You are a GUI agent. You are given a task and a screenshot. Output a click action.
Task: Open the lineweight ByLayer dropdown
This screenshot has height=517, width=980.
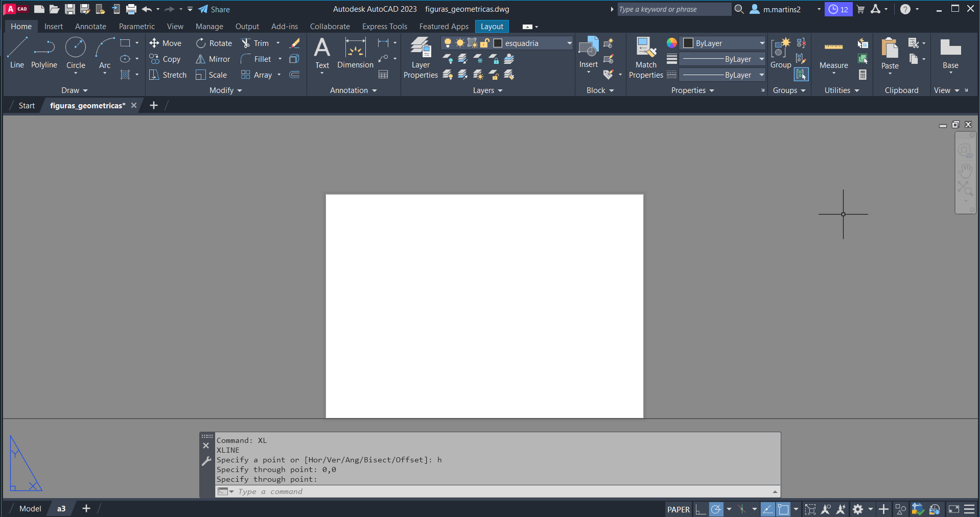click(761, 59)
